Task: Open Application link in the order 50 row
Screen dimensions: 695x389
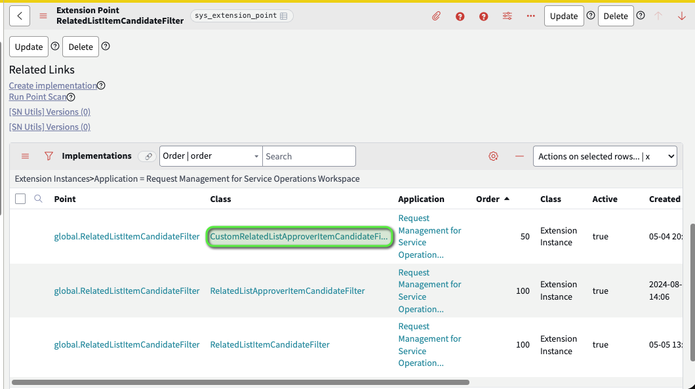Action: pyautogui.click(x=429, y=237)
